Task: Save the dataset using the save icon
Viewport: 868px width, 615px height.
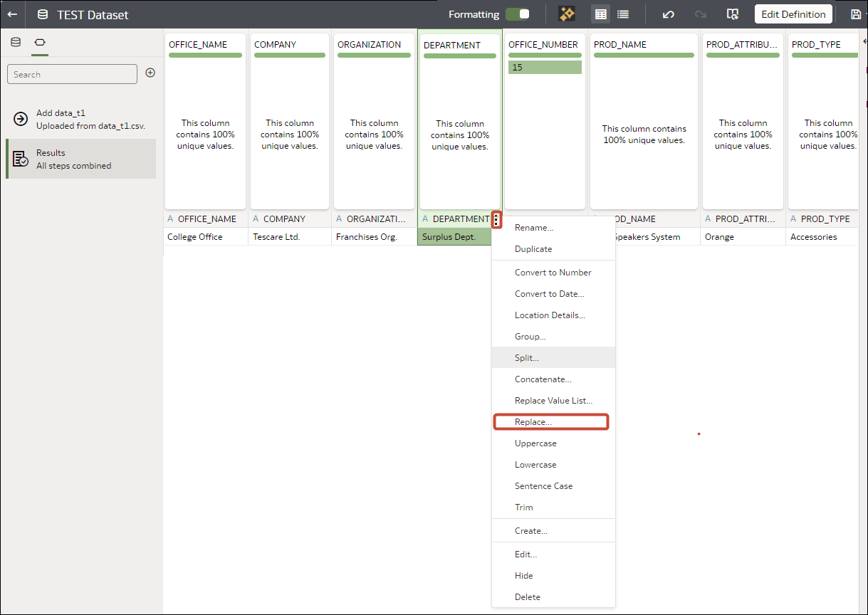Action: point(857,14)
